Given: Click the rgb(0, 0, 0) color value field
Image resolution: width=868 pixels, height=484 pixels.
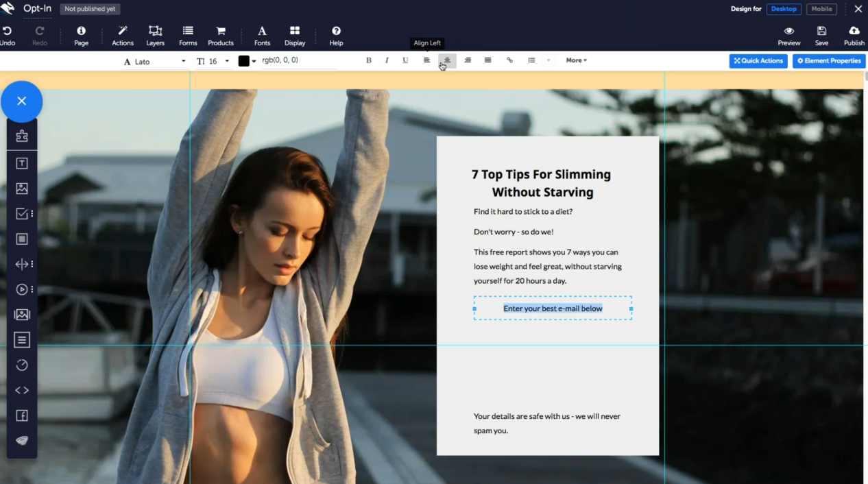Looking at the screenshot, I should pyautogui.click(x=298, y=60).
